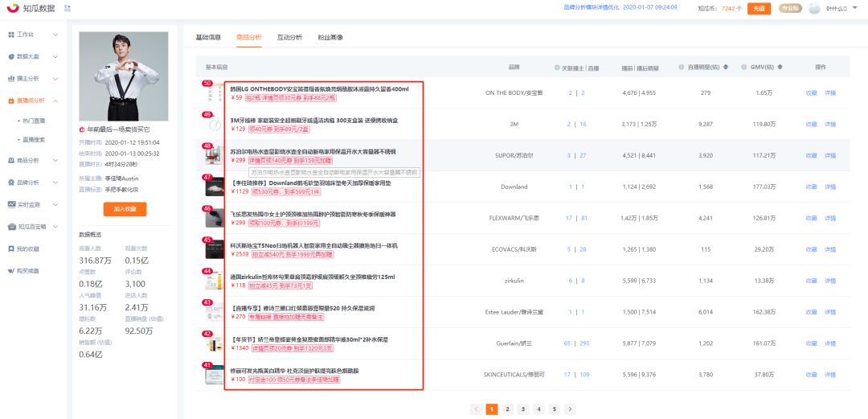
Task: Click 收藏 for the ON THE BODY row
Action: pyautogui.click(x=812, y=92)
